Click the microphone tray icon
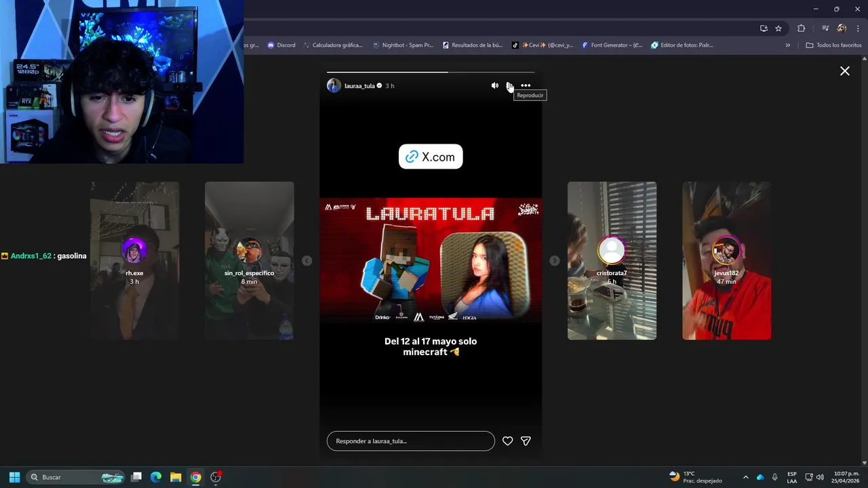Image resolution: width=868 pixels, height=488 pixels. [x=774, y=477]
